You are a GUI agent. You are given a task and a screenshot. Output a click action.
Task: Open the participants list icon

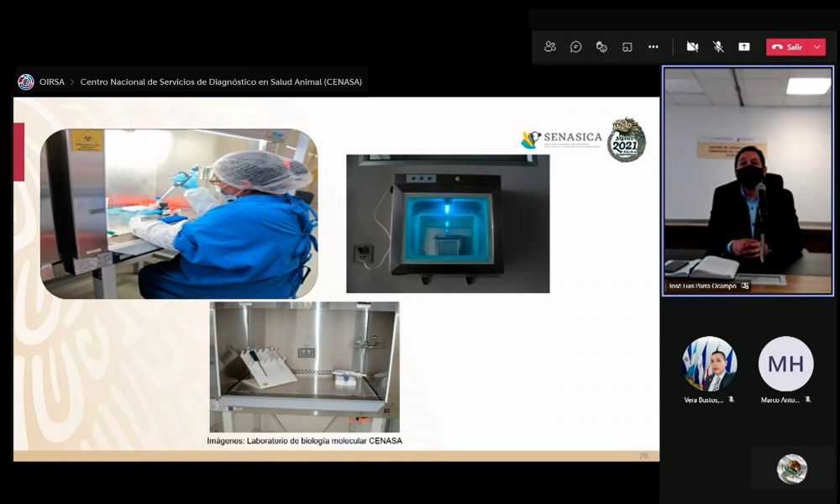pos(550,47)
